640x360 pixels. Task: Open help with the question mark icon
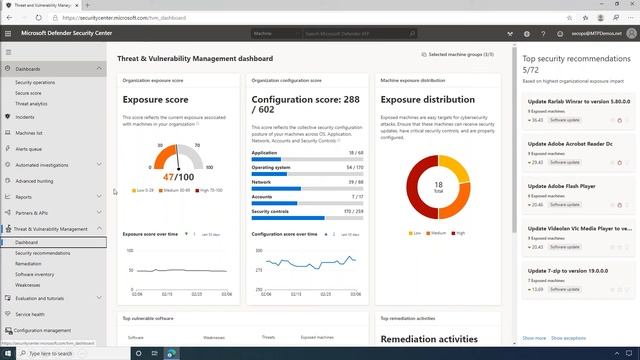click(543, 34)
